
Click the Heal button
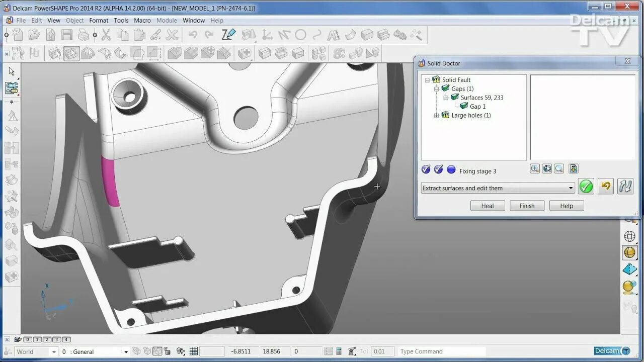click(488, 206)
